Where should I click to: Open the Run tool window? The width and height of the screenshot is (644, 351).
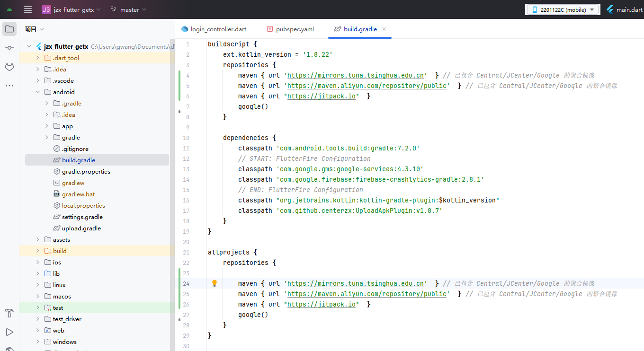(9, 332)
